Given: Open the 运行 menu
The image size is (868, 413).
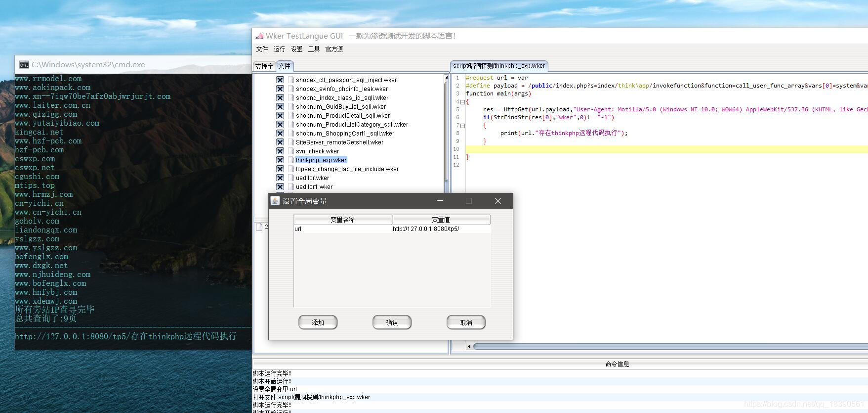Looking at the screenshot, I should (x=279, y=49).
